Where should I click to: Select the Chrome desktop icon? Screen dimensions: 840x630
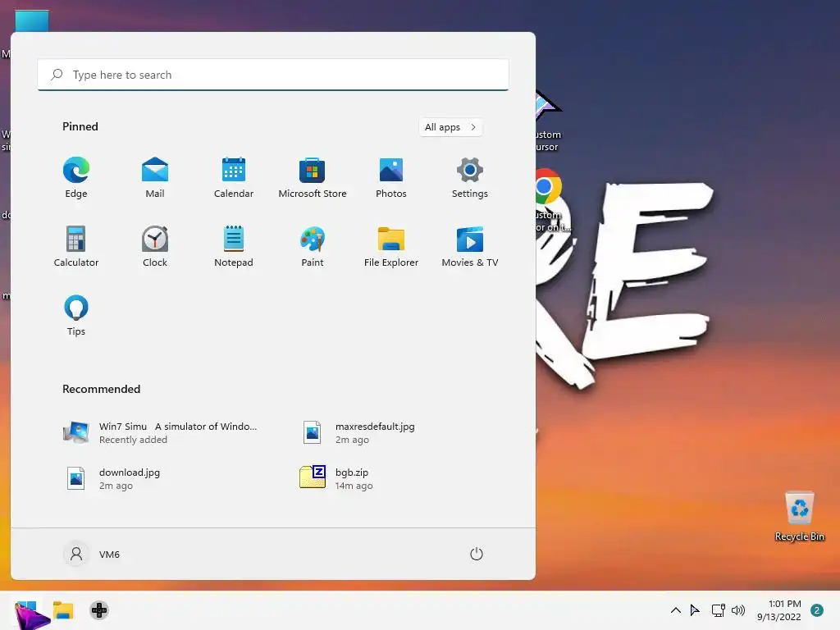pyautogui.click(x=549, y=199)
